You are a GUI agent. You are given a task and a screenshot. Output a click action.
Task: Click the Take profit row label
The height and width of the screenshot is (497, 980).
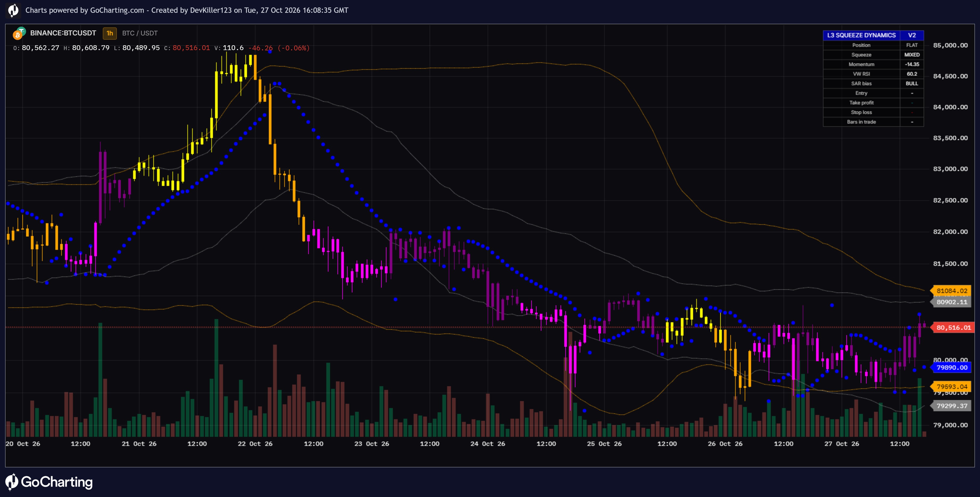click(861, 103)
